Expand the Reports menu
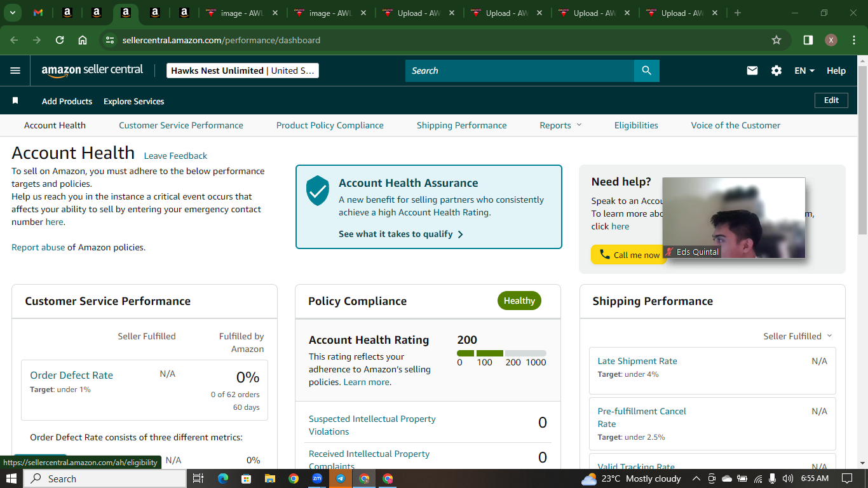Screen dimensions: 868x488 [560, 125]
